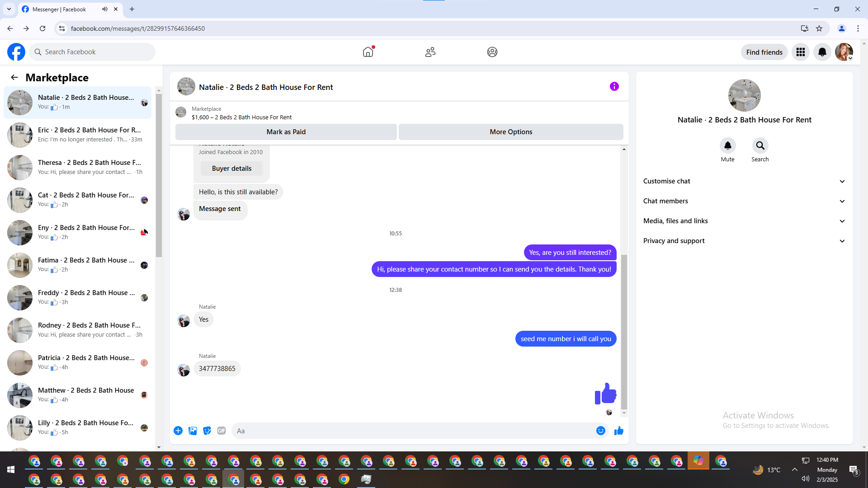Focus the Search Facebook field
Image resolution: width=868 pixels, height=488 pixels.
[92, 52]
